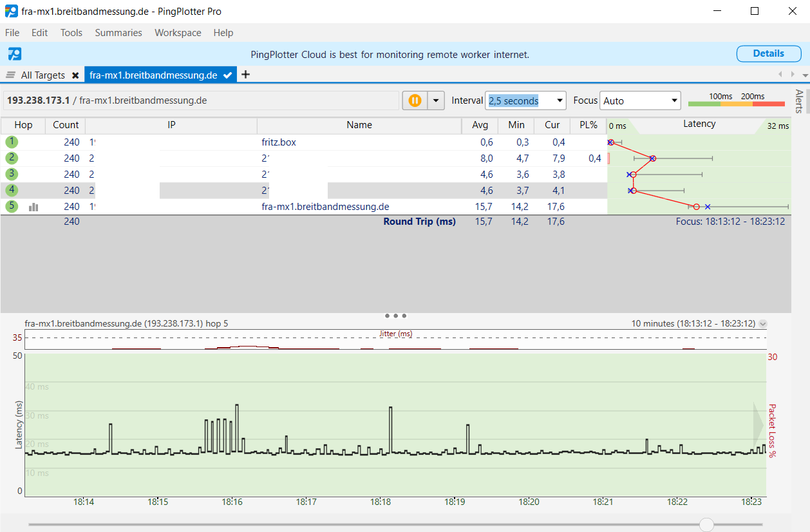Open the dropdown arrow beside the pause button
The height and width of the screenshot is (532, 810).
click(436, 100)
